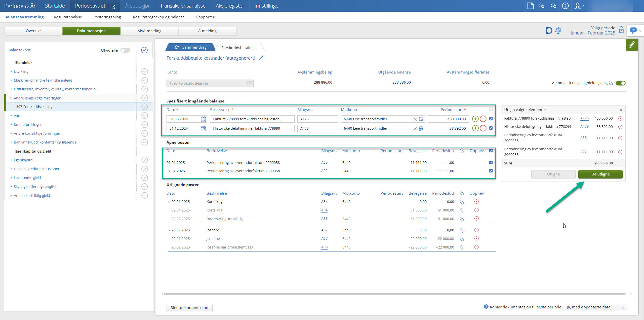Image resolution: width=644 pixels, height=320 pixels.
Task: Click the horizontal scrollbar at bottom
Action: tap(394, 294)
